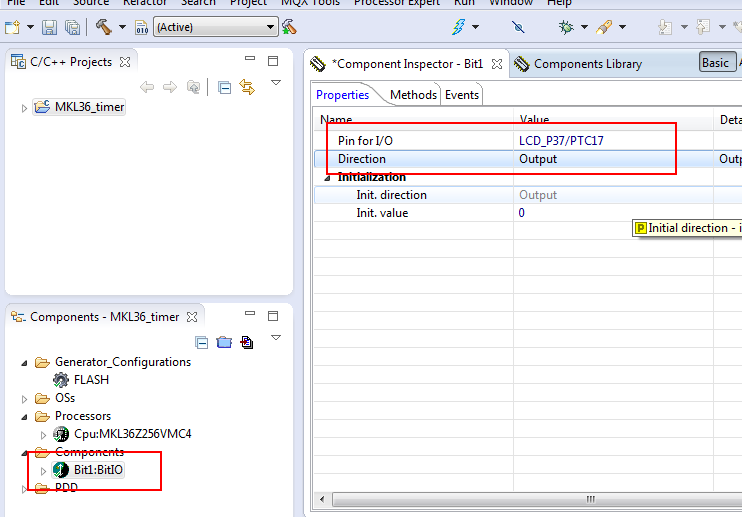
Task: Edit the Init. value field showing 0
Action: [613, 213]
